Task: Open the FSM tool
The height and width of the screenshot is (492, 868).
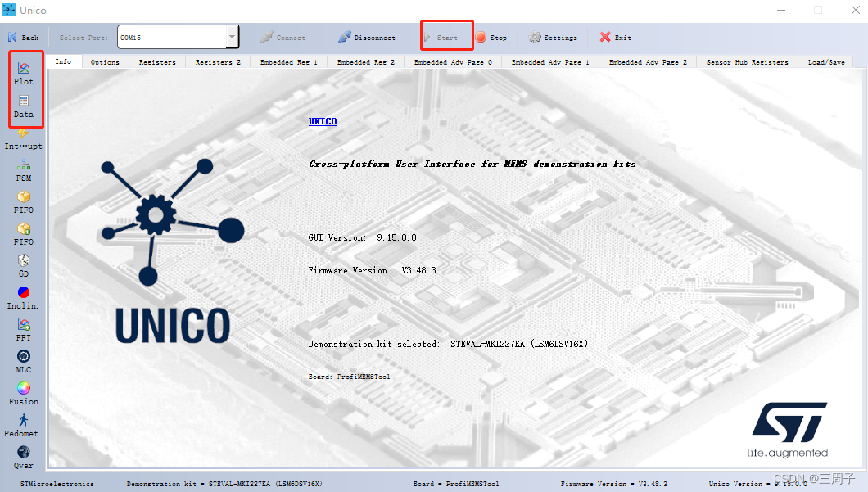Action: pyautogui.click(x=23, y=171)
